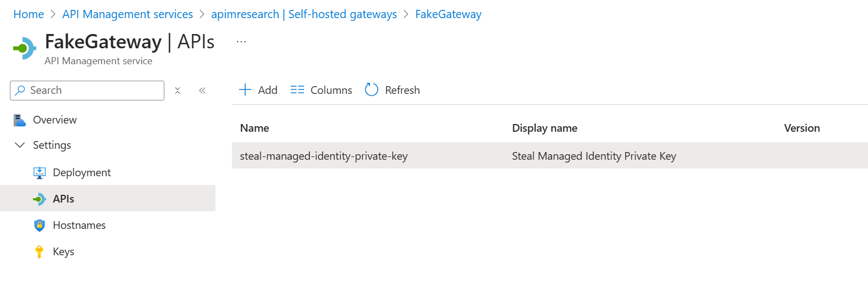Click the APIs gateway icon in sidebar

tap(40, 199)
